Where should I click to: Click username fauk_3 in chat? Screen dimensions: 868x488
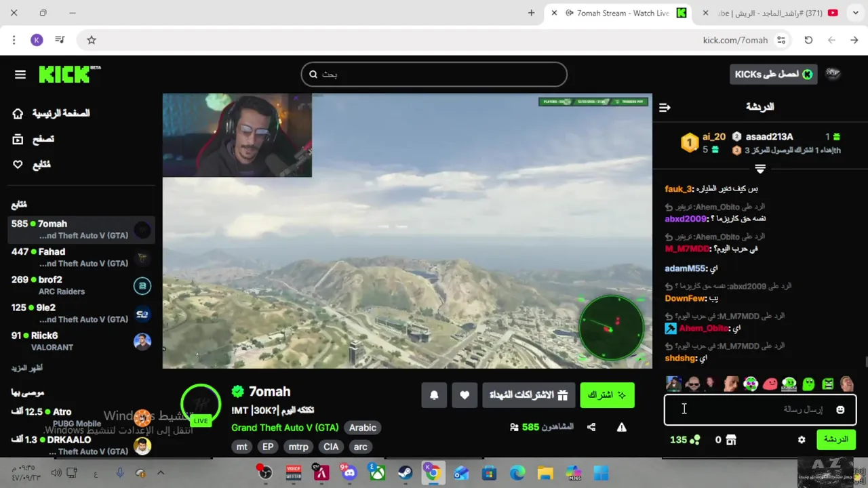pyautogui.click(x=679, y=189)
